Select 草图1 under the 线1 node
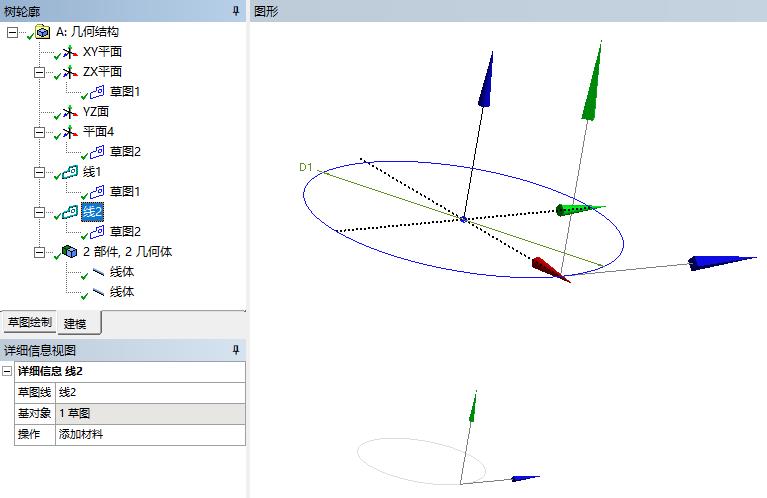 point(125,192)
